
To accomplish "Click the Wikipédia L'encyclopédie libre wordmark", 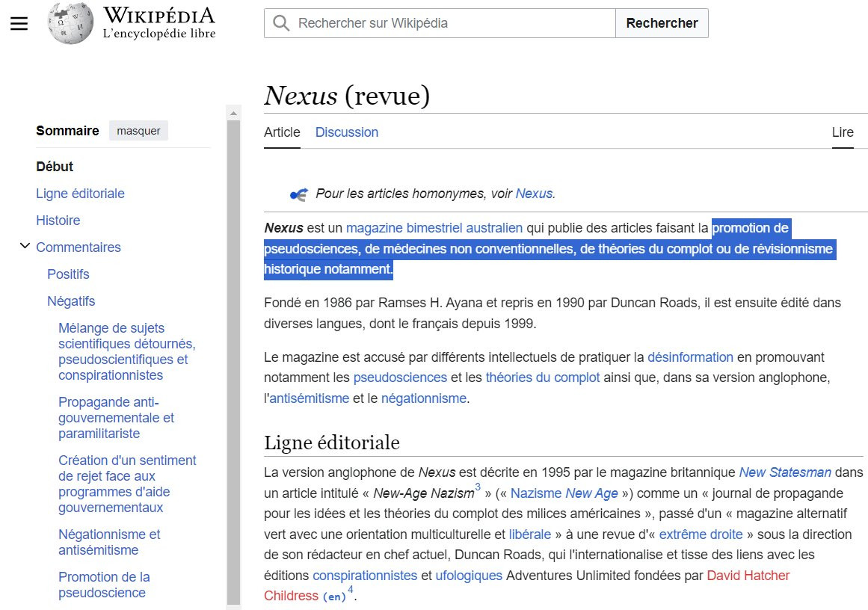I will pyautogui.click(x=159, y=22).
